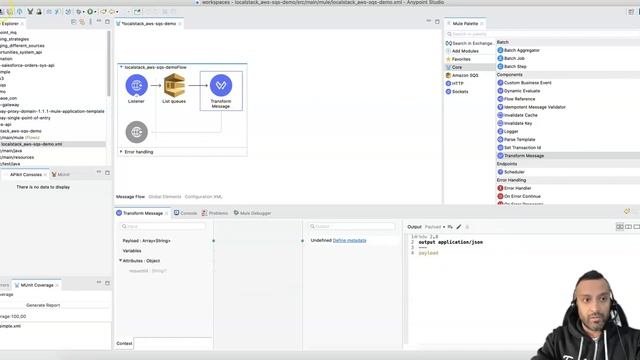Minimize the Package Explorer panel
Image resolution: width=640 pixels, height=360 pixels.
(99, 21)
